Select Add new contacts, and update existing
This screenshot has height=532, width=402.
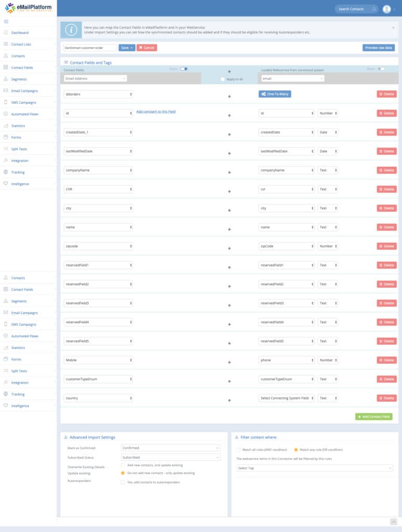pos(123,465)
